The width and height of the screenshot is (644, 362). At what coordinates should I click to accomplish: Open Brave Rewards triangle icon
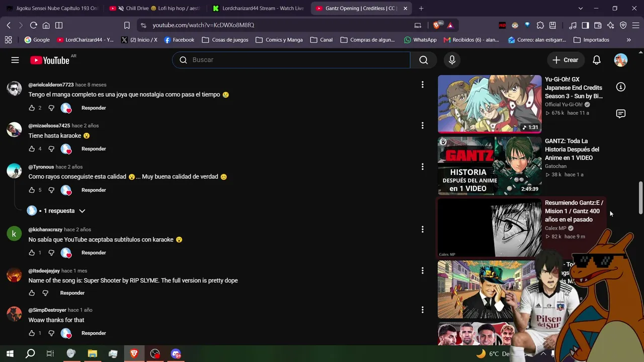coord(450,25)
